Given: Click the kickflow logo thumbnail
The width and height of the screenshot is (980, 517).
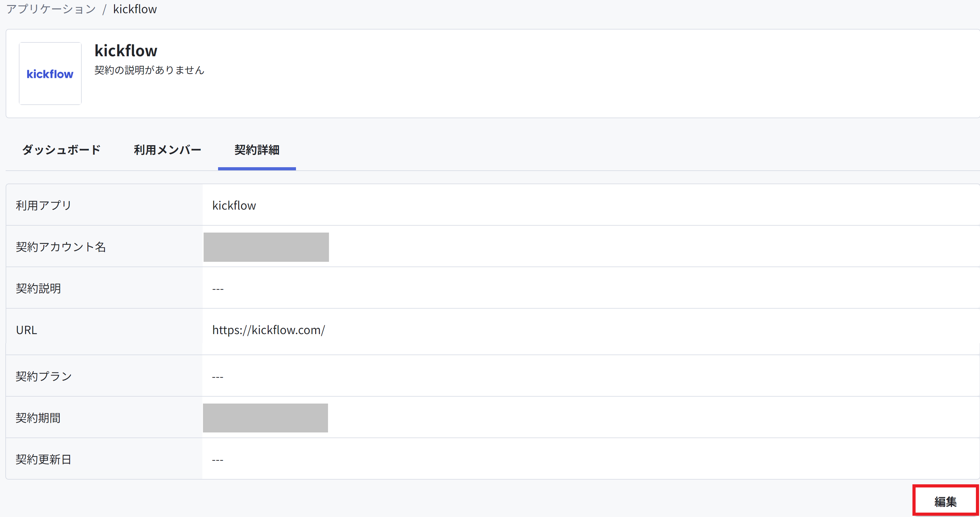Looking at the screenshot, I should [50, 74].
